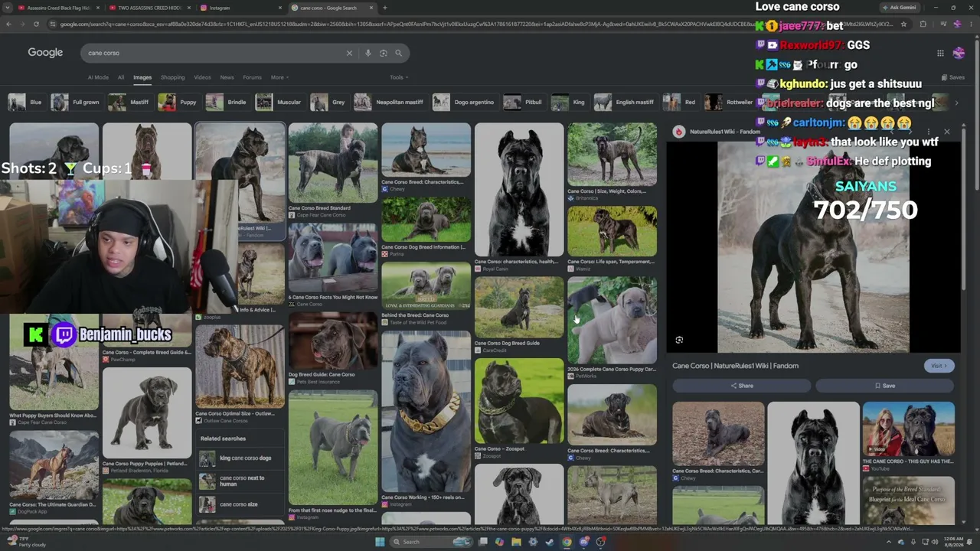The height and width of the screenshot is (551, 980).
Task: Open the Google apps grid
Action: (x=940, y=53)
